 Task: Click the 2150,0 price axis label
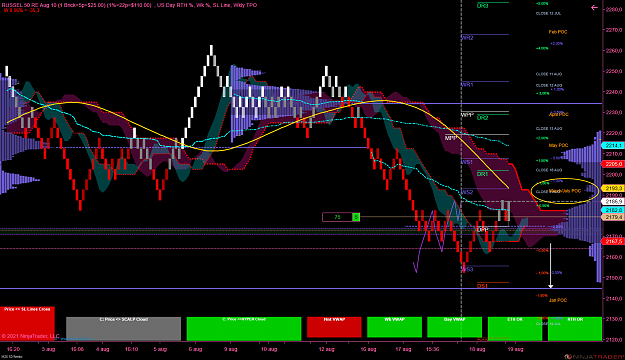pyautogui.click(x=614, y=278)
